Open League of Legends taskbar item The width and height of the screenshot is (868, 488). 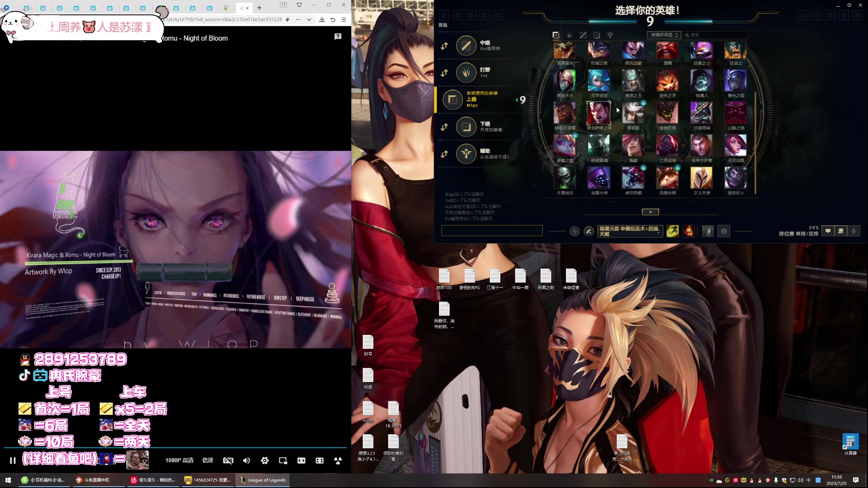pyautogui.click(x=264, y=480)
